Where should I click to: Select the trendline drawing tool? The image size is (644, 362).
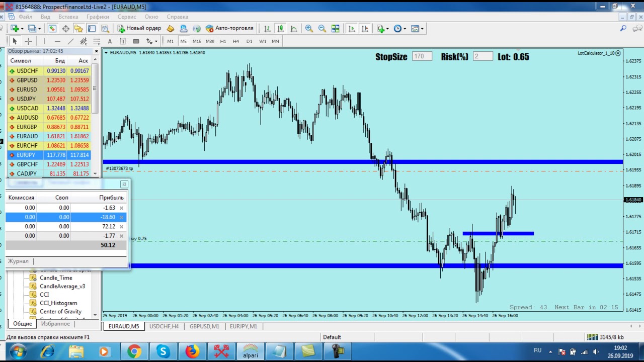pos(70,41)
